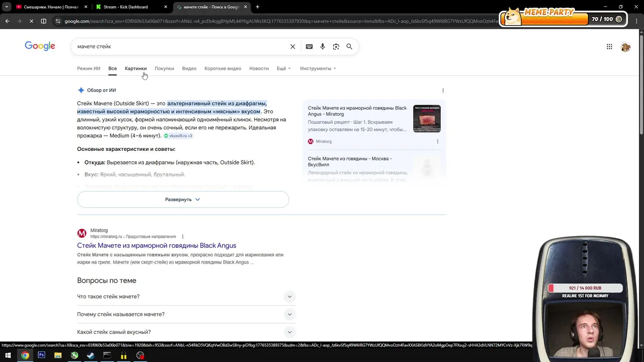Click the 921 / 14 000 RUB donation bar
Screen dimensions: 644x362
click(585, 288)
